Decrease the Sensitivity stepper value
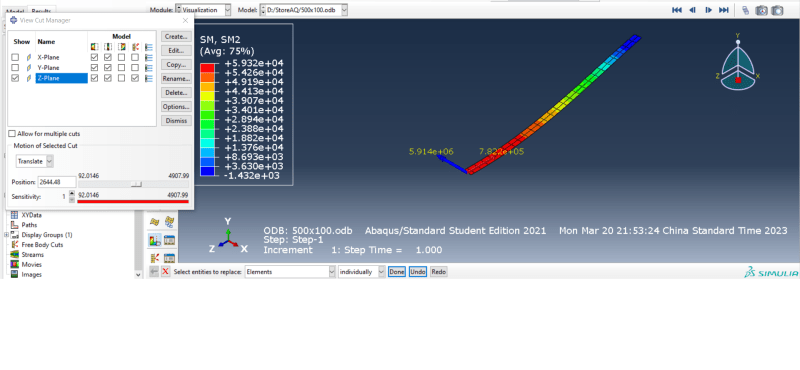The image size is (800, 370). pyautogui.click(x=71, y=200)
